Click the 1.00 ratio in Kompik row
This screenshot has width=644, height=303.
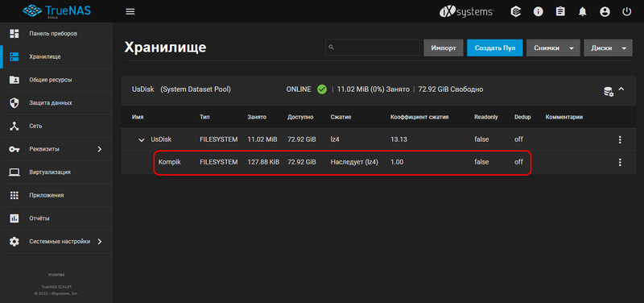point(397,162)
